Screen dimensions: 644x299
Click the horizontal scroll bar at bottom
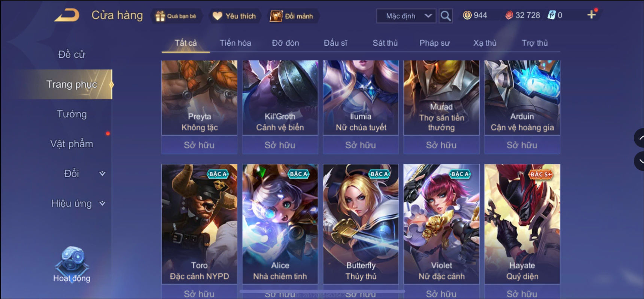[322, 291]
